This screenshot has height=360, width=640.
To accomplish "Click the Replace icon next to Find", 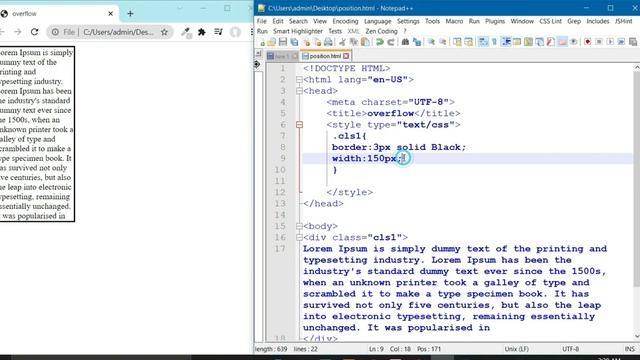I will point(417,42).
